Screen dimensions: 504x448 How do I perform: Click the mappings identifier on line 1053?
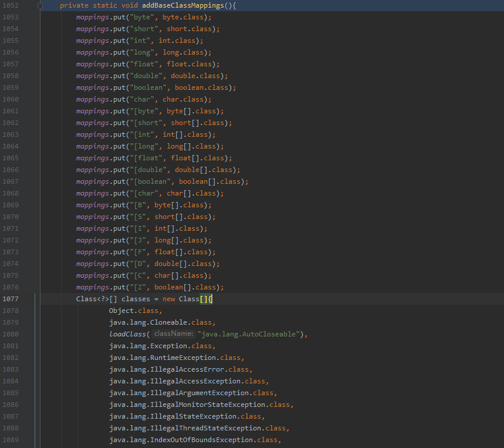[x=93, y=18]
